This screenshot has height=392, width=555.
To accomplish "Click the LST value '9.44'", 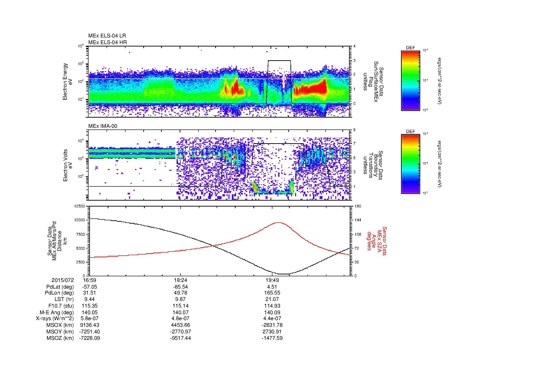I will coord(89,299).
